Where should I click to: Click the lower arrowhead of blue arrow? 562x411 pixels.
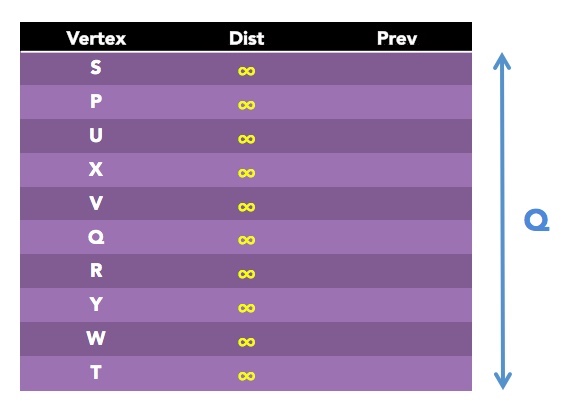[x=503, y=381]
